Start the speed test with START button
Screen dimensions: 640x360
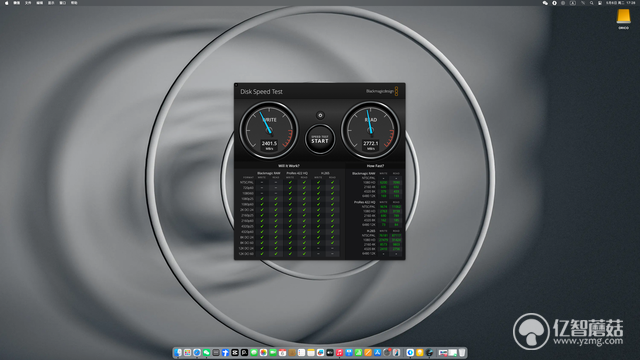pos(320,140)
